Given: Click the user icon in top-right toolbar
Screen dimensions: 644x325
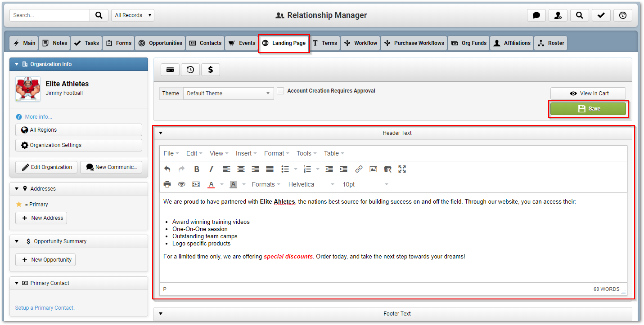Looking at the screenshot, I should 558,15.
